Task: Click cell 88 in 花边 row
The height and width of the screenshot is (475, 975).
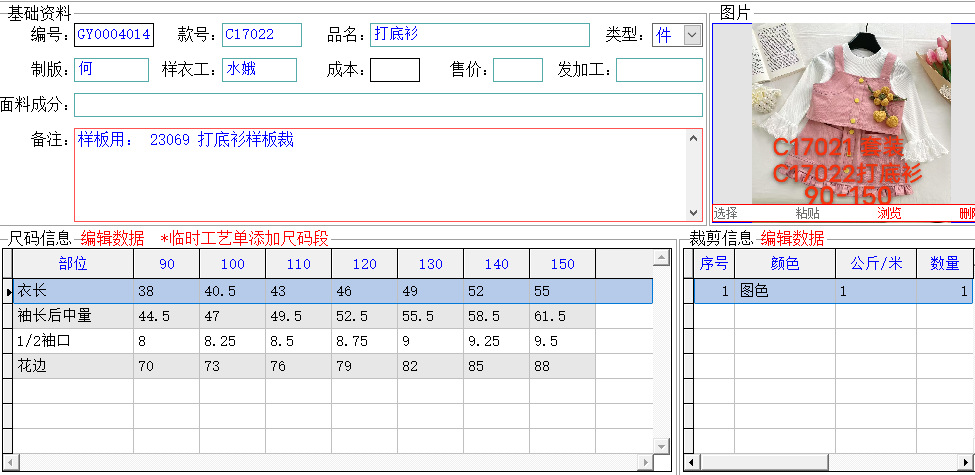Action: (562, 366)
